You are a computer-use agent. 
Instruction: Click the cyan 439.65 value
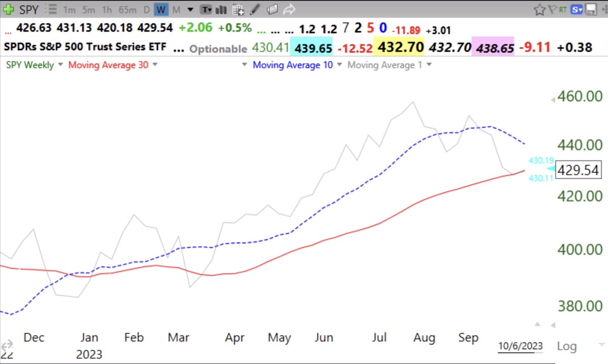coord(311,47)
